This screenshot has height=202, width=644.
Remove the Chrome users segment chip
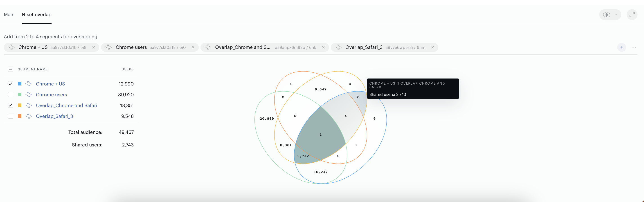pos(193,47)
